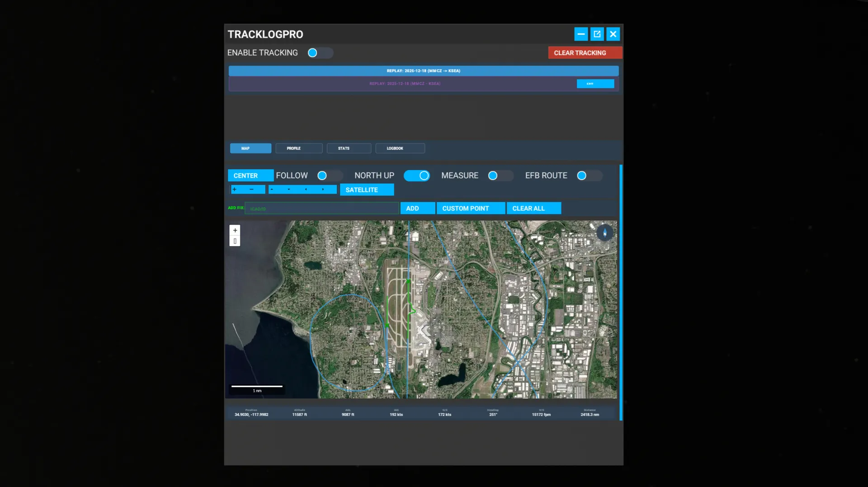
Task: Pan map down with the down arrow
Action: [289, 189]
